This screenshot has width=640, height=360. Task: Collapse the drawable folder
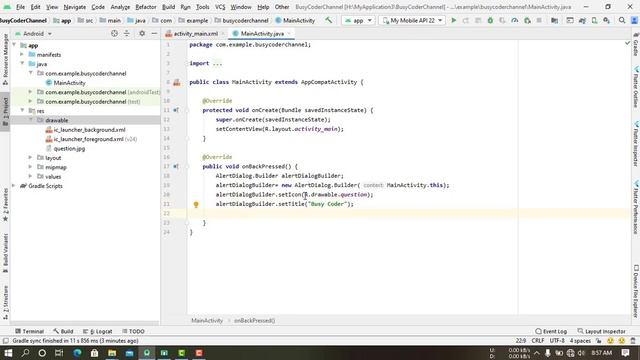tap(31, 120)
